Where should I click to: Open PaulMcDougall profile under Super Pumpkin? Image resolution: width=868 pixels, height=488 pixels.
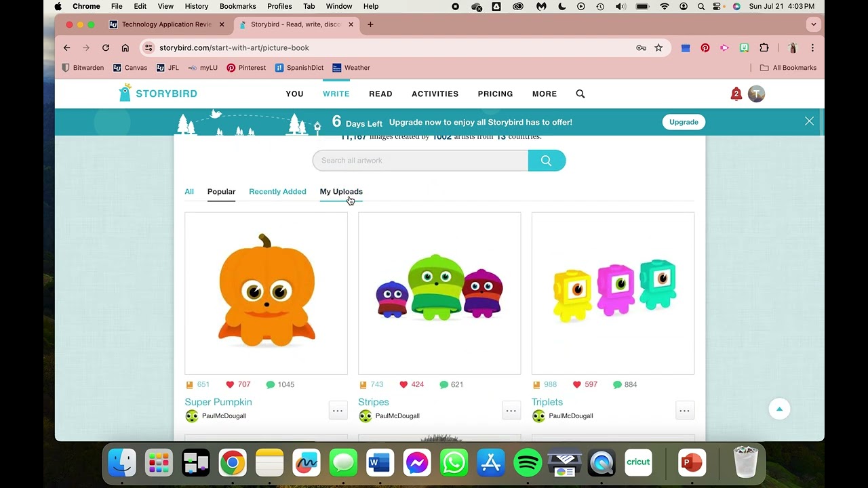click(224, 416)
